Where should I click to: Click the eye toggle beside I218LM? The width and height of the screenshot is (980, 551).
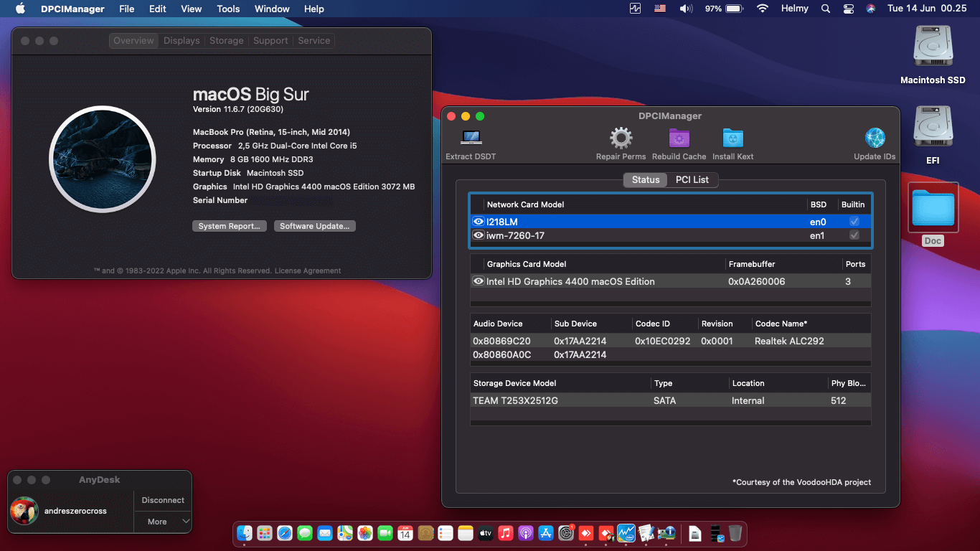(478, 221)
